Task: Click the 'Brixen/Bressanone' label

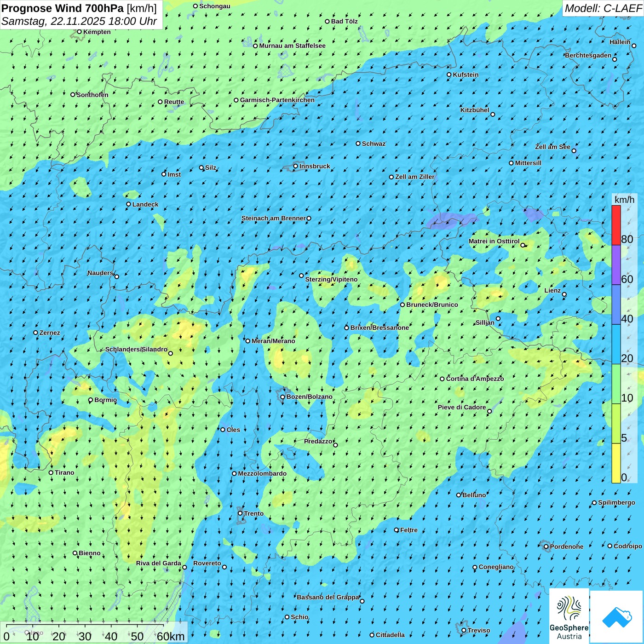Action: point(379,328)
